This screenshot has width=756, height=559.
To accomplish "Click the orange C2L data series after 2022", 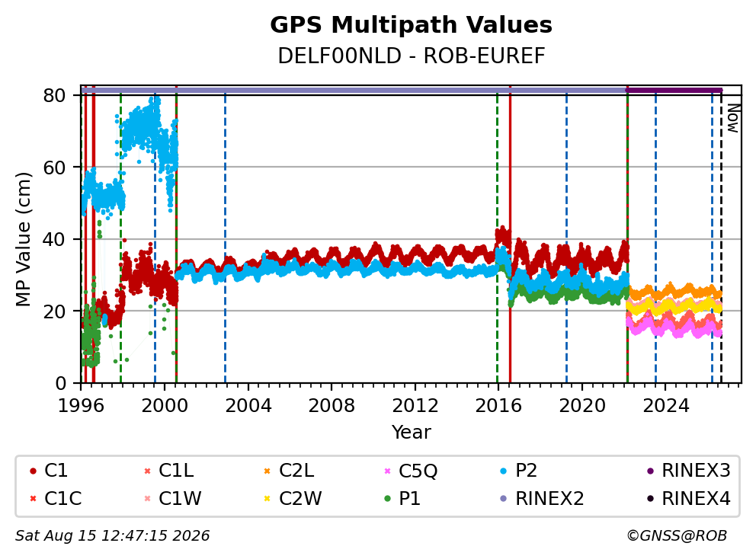I will click(x=675, y=292).
